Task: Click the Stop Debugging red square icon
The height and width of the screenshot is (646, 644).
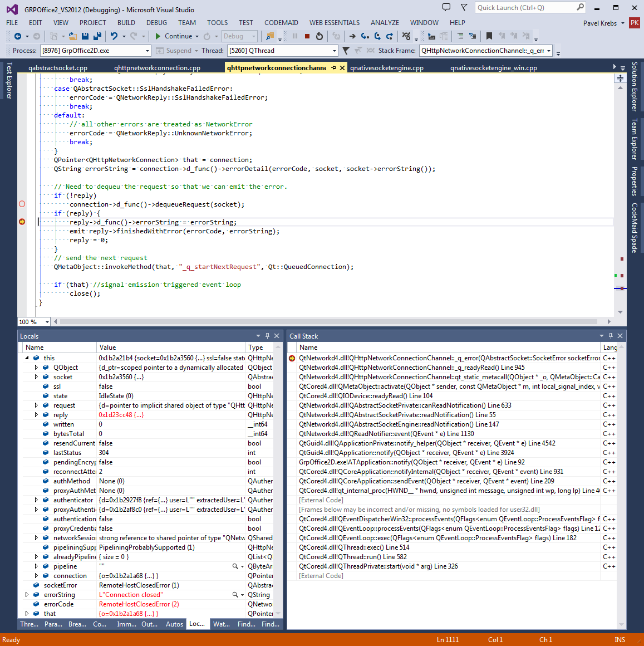Action: click(x=307, y=36)
